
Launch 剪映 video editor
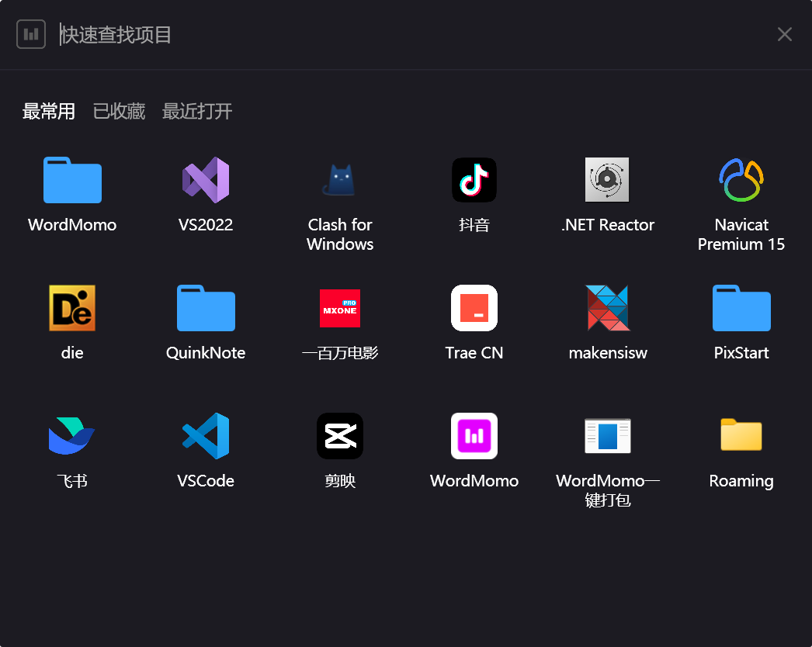coord(339,436)
